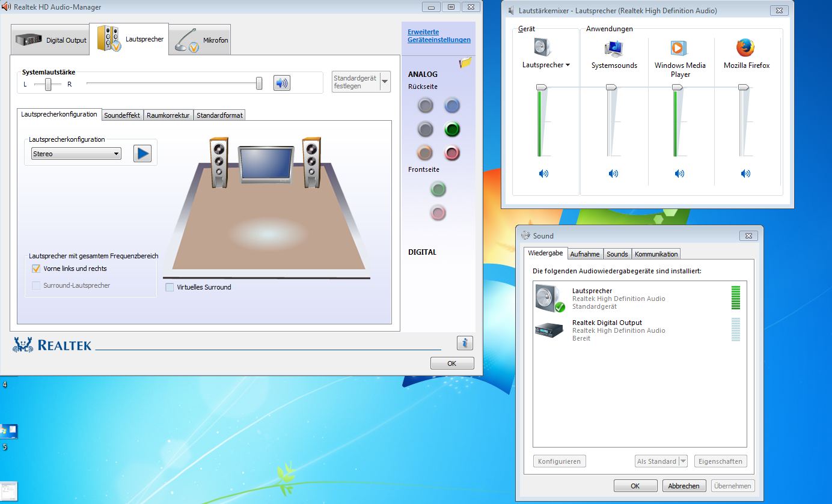Click the monitor in the room view

coord(266,164)
